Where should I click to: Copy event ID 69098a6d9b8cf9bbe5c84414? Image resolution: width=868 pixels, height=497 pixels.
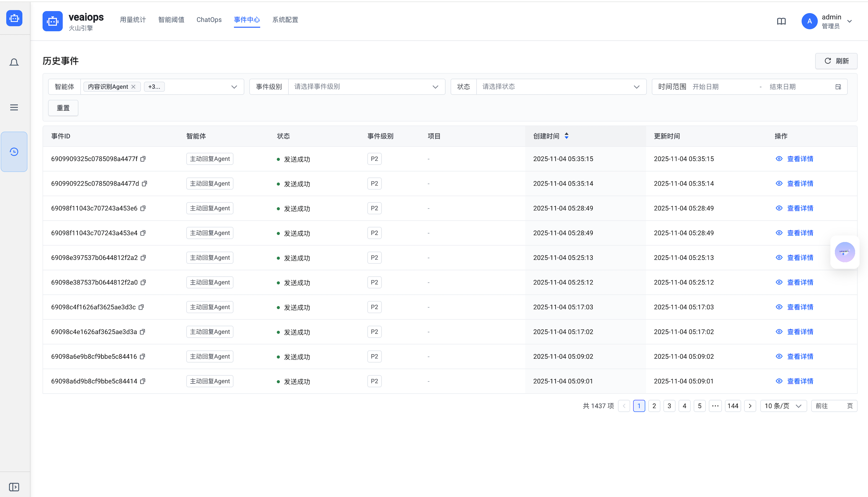(143, 381)
